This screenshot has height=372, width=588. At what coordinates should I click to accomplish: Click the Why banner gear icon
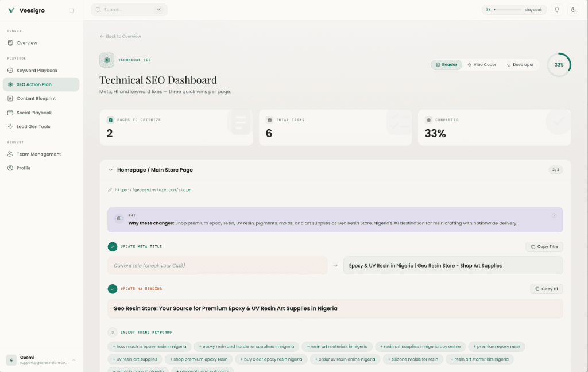point(118,219)
